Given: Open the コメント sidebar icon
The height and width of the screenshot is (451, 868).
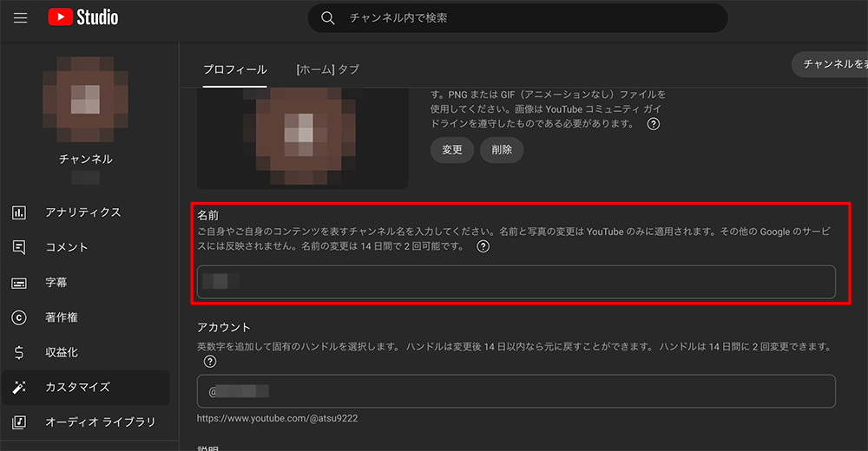Looking at the screenshot, I should [19, 247].
